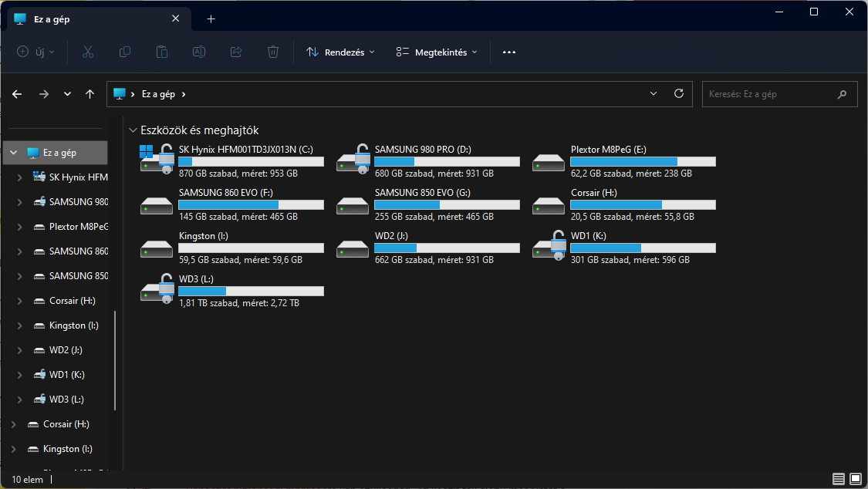Screen dimensions: 868x489
Task: Click the breadcrumb chevron after Ez a gép
Action: coord(184,94)
